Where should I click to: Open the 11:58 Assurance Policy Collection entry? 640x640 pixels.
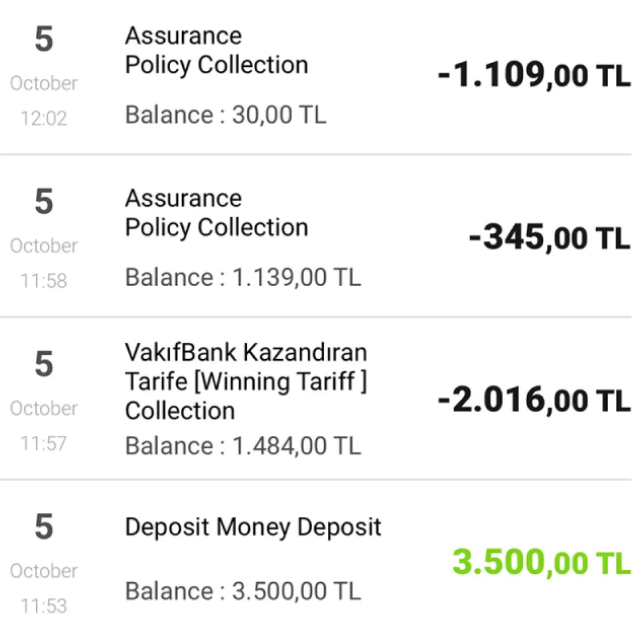tap(316, 236)
